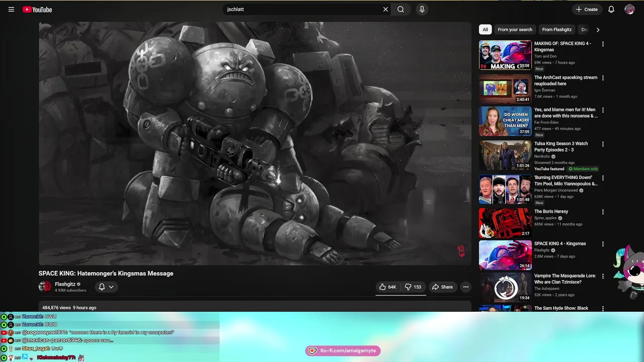Screen dimensions: 644x362
Task: Go to the YouTube home logo
Action: pos(37,9)
